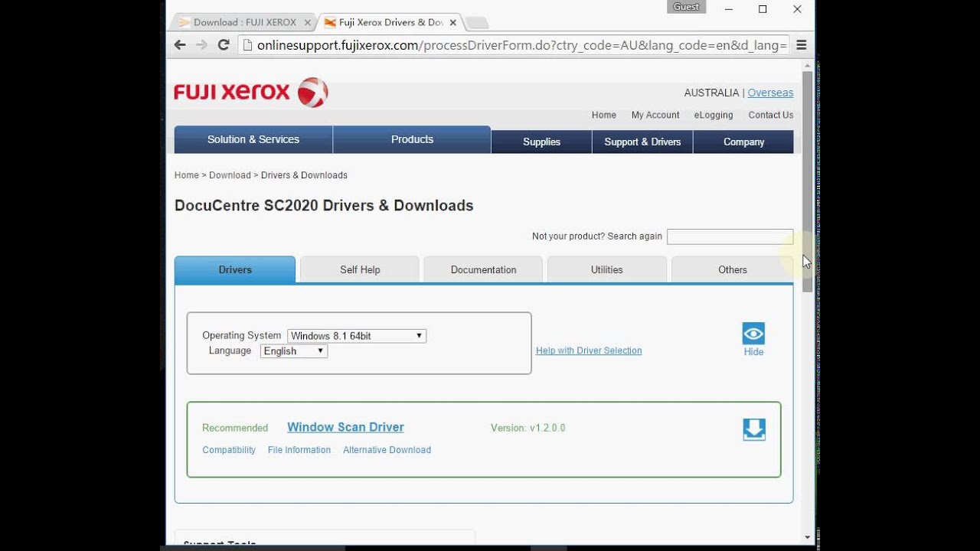The height and width of the screenshot is (551, 980).
Task: Open a new browser tab
Action: (476, 23)
